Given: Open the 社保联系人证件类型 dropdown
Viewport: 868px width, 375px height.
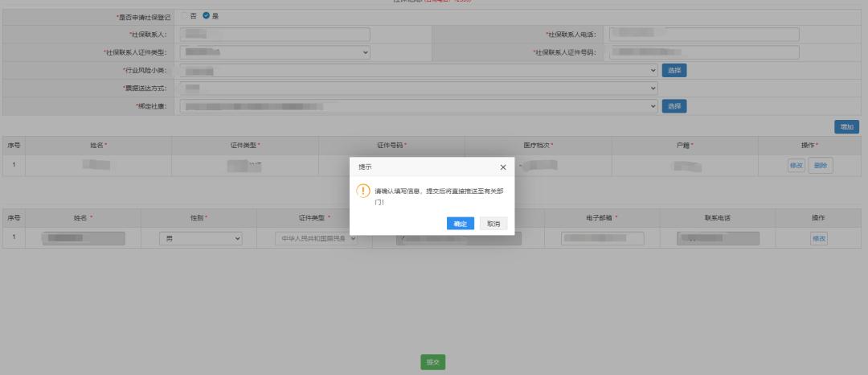Looking at the screenshot, I should tap(274, 52).
